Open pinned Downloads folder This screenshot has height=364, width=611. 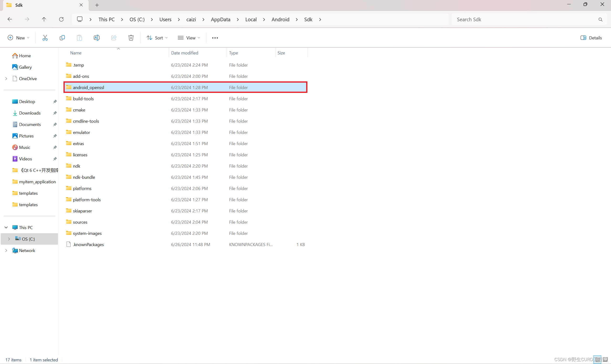26,113
